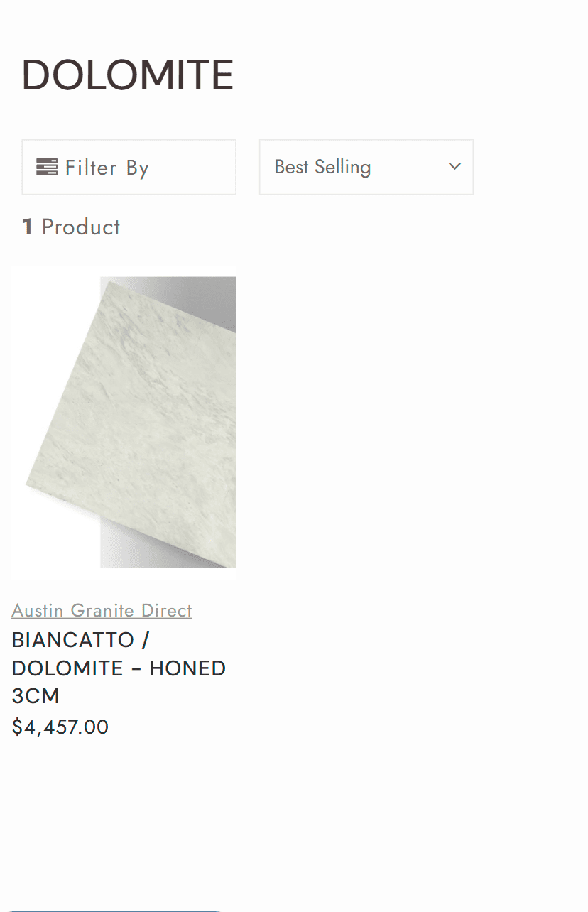Open the Best Selling sort options
Screen dimensions: 588x912
[x=366, y=167]
